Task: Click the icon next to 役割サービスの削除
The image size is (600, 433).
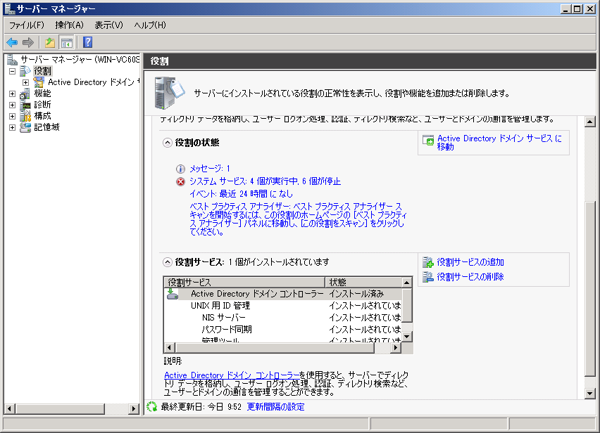Action: coord(428,277)
